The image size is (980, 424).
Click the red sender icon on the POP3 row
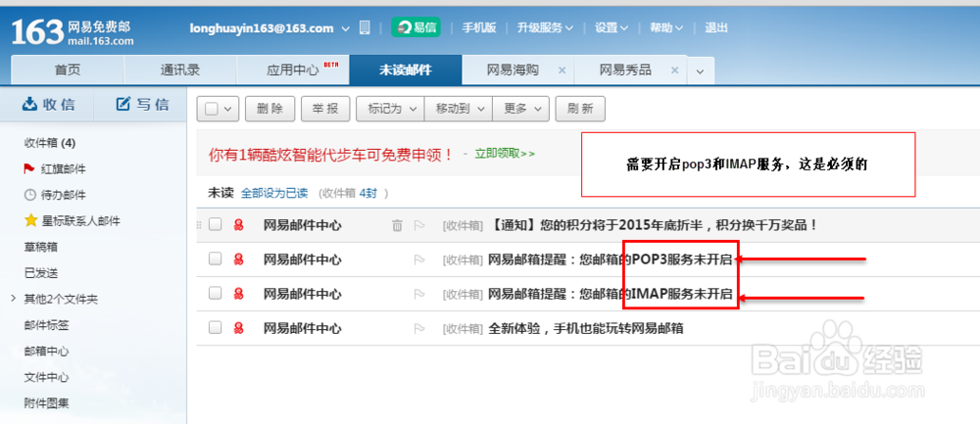[x=238, y=259]
